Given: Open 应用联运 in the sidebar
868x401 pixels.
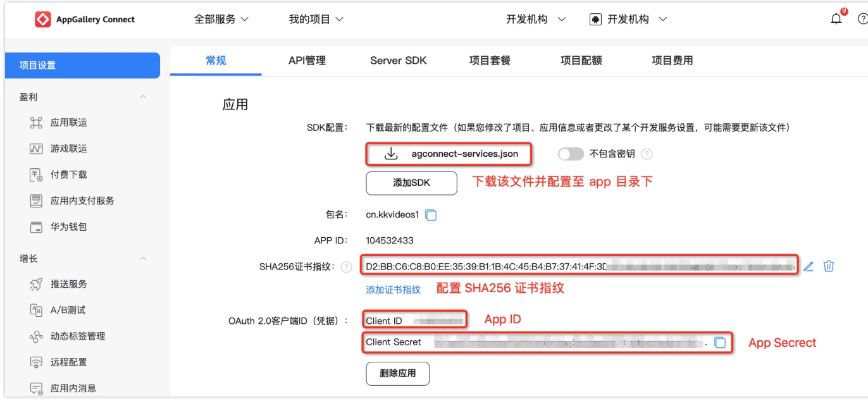Looking at the screenshot, I should pyautogui.click(x=69, y=123).
